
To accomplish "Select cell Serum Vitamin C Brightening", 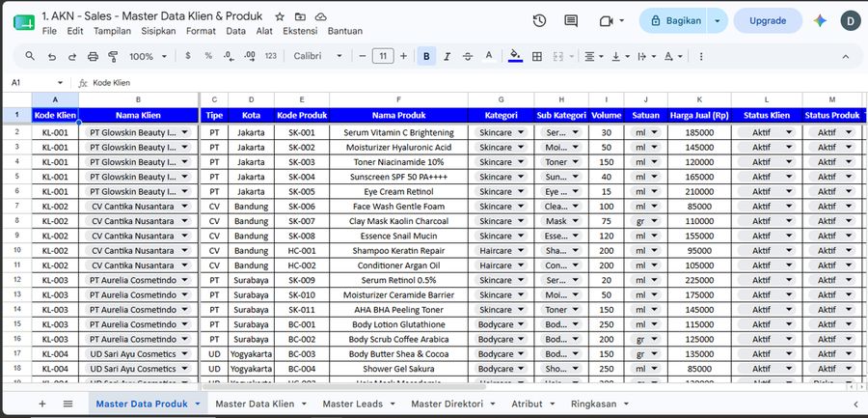I will 398,132.
